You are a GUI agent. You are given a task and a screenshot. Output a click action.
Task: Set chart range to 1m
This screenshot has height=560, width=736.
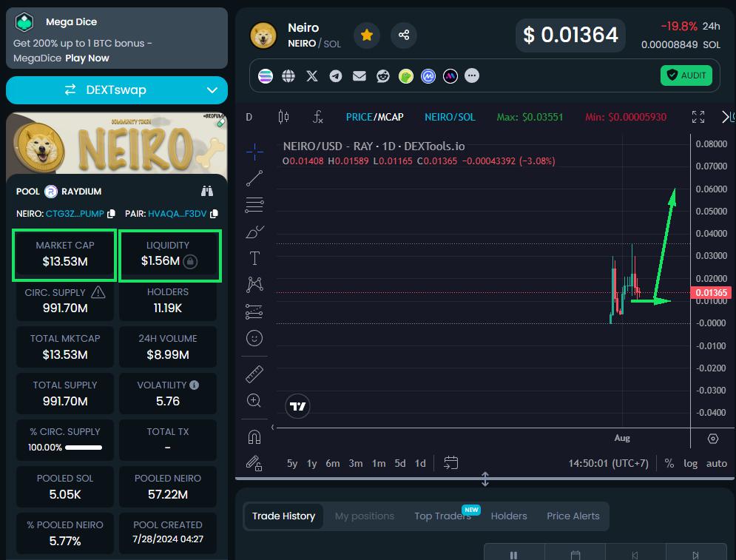tap(379, 463)
